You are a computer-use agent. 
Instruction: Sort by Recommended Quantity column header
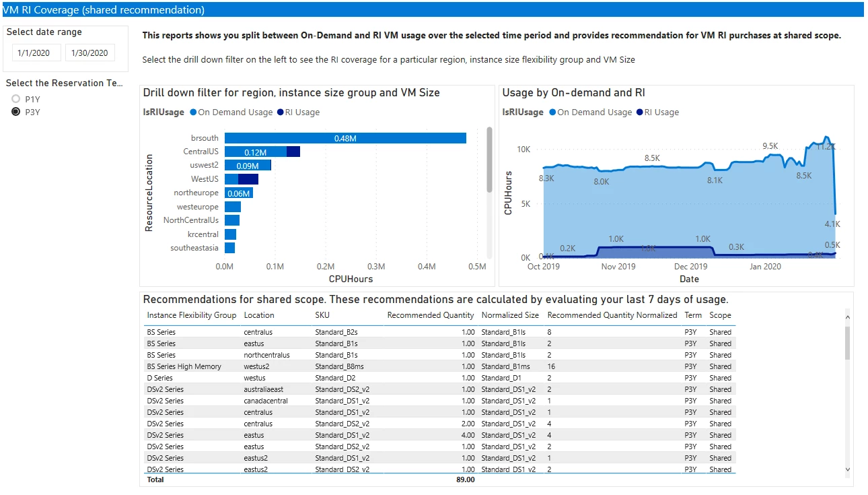coord(431,315)
